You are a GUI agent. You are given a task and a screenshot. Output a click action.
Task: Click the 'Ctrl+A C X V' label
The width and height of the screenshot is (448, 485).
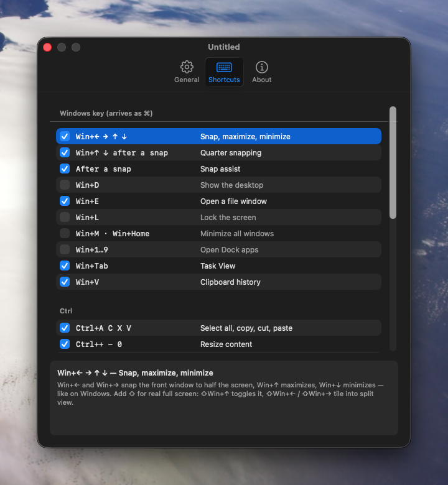click(103, 328)
